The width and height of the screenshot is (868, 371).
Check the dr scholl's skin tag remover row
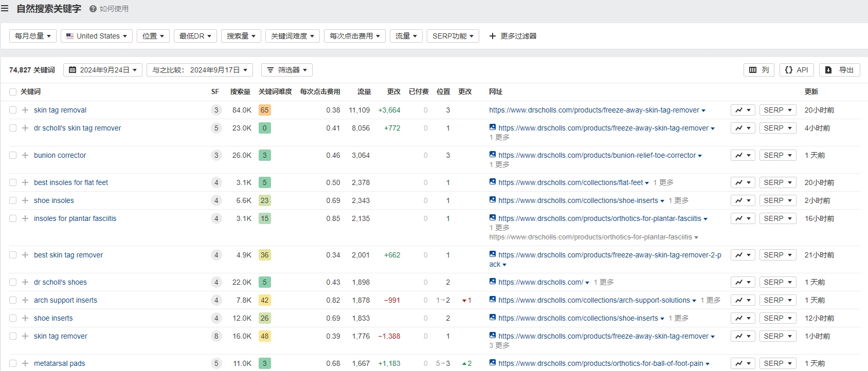13,128
